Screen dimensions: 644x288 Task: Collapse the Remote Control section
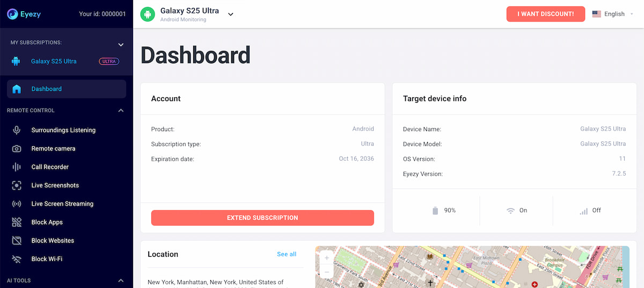tap(121, 111)
